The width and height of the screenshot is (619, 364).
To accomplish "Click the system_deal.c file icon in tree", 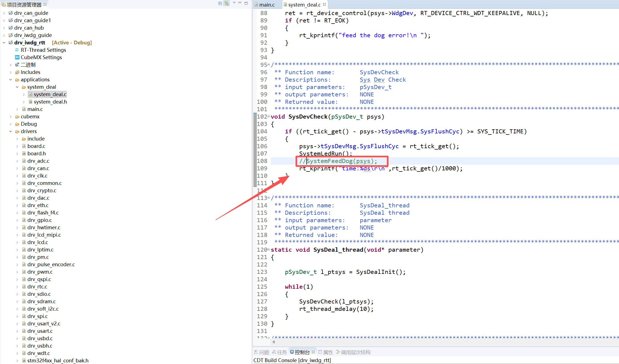I will [30, 94].
